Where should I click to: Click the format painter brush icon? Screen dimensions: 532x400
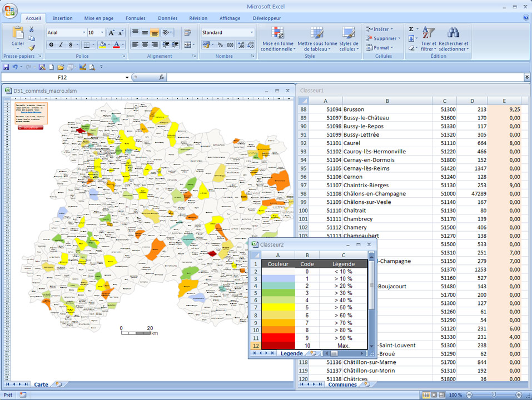[x=32, y=47]
